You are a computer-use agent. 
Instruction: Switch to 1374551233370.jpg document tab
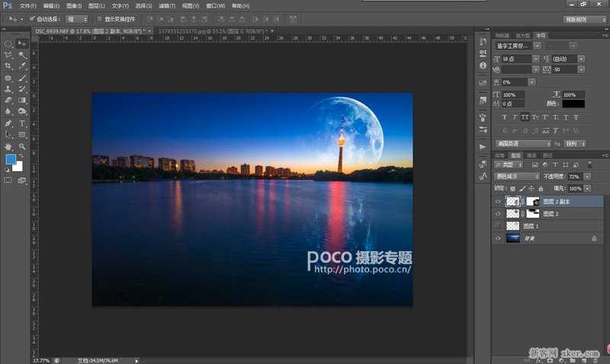(213, 30)
